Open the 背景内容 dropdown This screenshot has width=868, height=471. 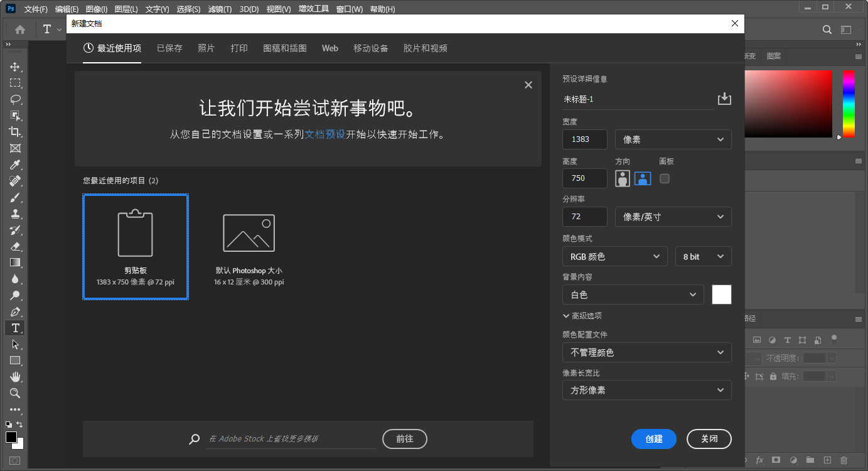point(633,295)
